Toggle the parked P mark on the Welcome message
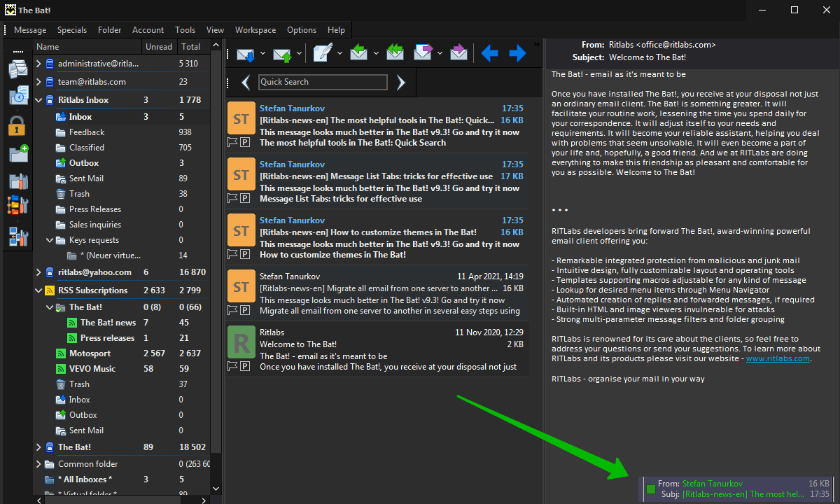Viewport: 840px width, 504px height. pos(245,366)
